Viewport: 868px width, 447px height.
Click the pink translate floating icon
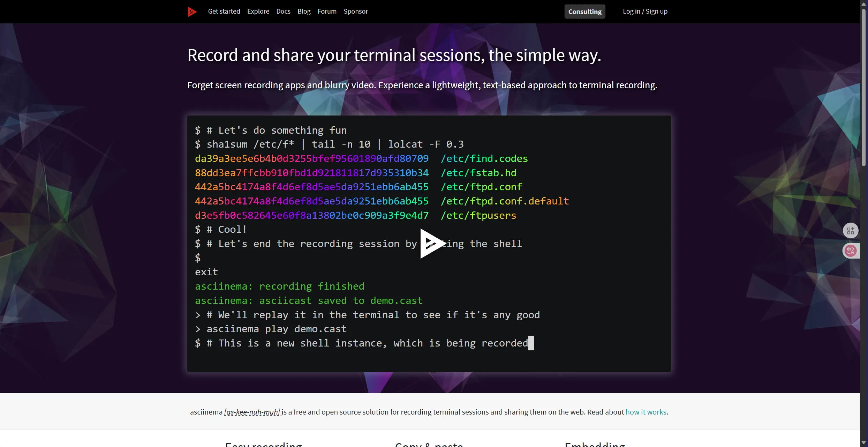tap(850, 251)
